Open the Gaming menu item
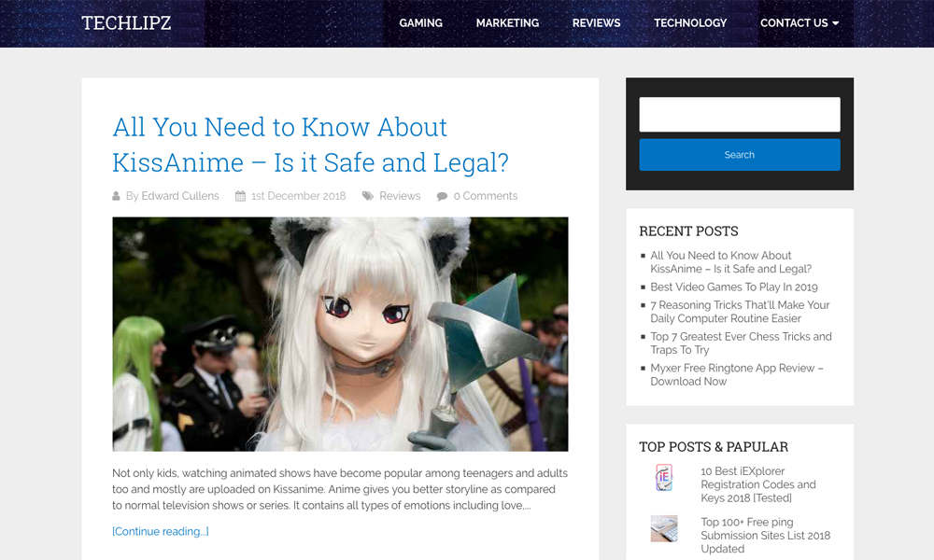The height and width of the screenshot is (560, 934). pyautogui.click(x=420, y=23)
